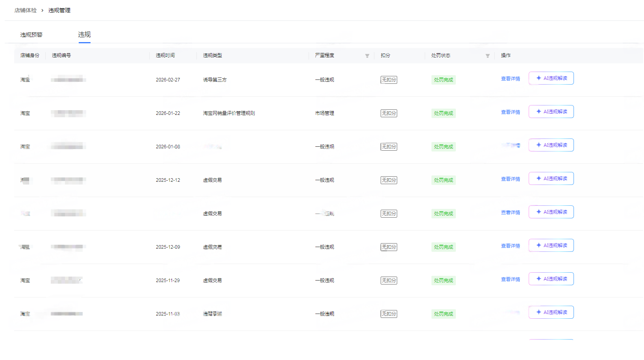Viewport: 644px width, 360px height.
Task: Click the 无扣分 tag in the 2026-02-27 row
Action: 389,80
